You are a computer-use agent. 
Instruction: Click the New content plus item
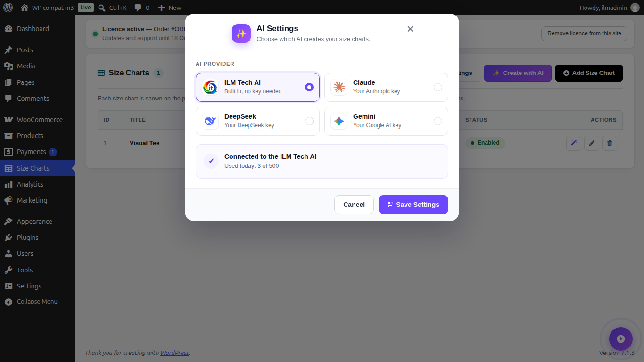coord(170,8)
